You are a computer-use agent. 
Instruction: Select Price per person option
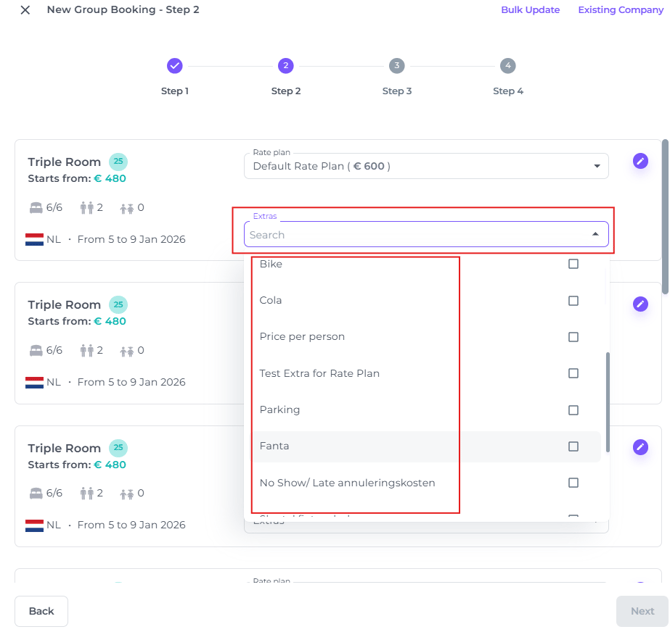(x=302, y=337)
